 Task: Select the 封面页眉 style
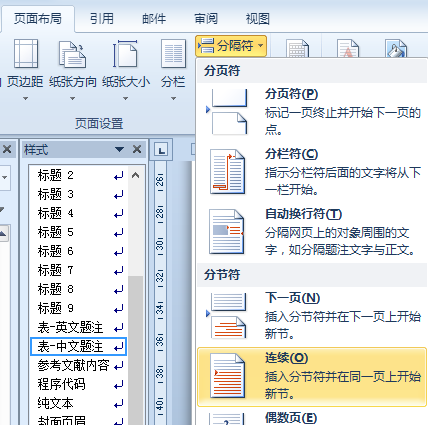pyautogui.click(x=78, y=420)
